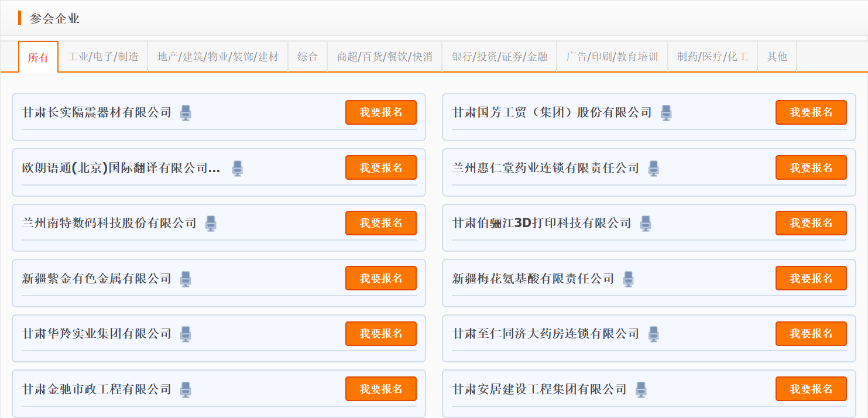Click microphone icon beside 甘肃安居建设工程集团有限公司
This screenshot has height=418, width=868.
pos(641,389)
